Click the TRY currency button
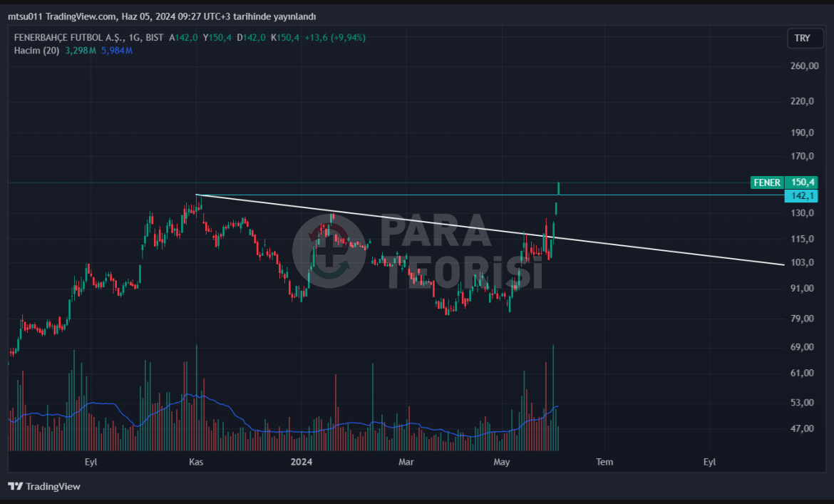 [804, 38]
